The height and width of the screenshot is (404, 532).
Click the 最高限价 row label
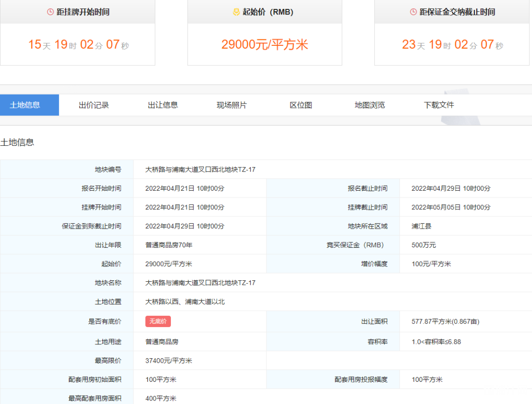pyautogui.click(x=108, y=361)
